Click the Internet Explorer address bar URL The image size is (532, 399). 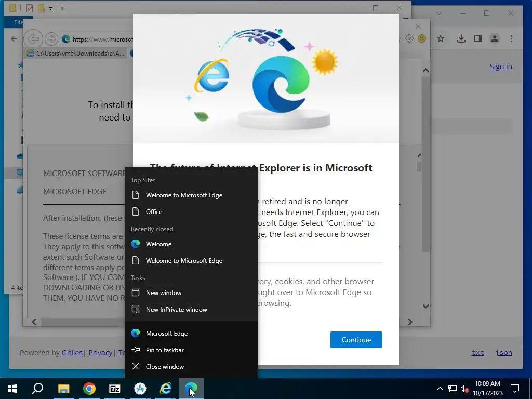point(103,39)
